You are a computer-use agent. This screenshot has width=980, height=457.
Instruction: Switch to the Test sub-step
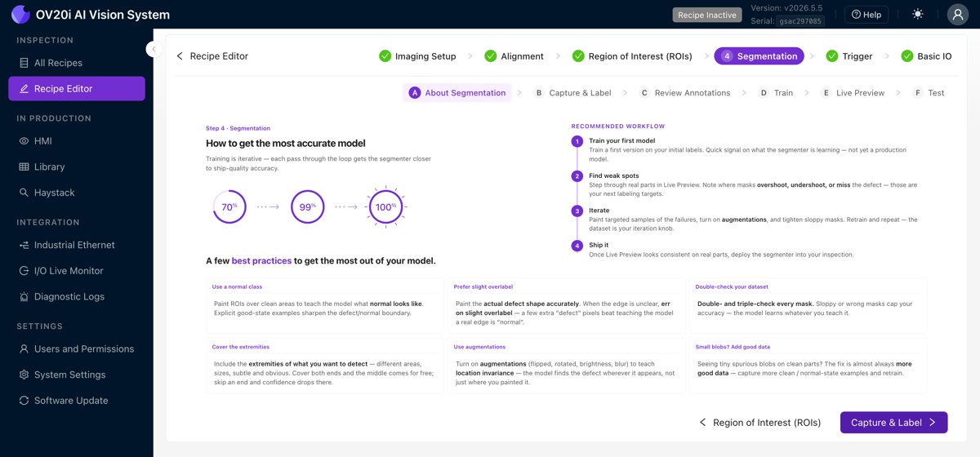929,93
